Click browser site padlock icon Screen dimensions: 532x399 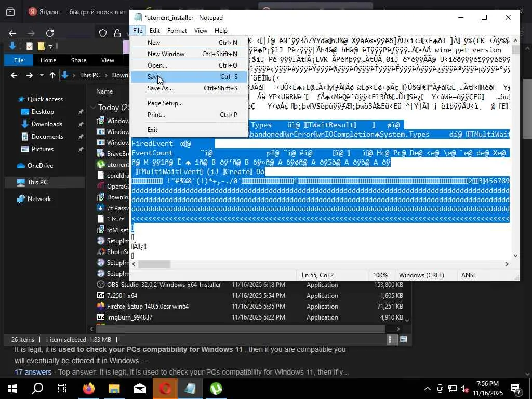tap(117, 33)
